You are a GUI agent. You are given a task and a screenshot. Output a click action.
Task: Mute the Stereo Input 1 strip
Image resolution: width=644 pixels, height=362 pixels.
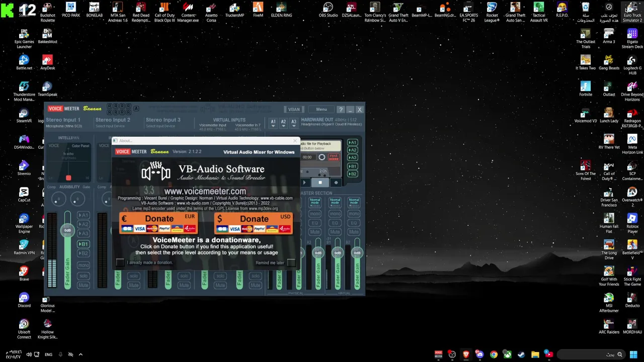pos(84,285)
